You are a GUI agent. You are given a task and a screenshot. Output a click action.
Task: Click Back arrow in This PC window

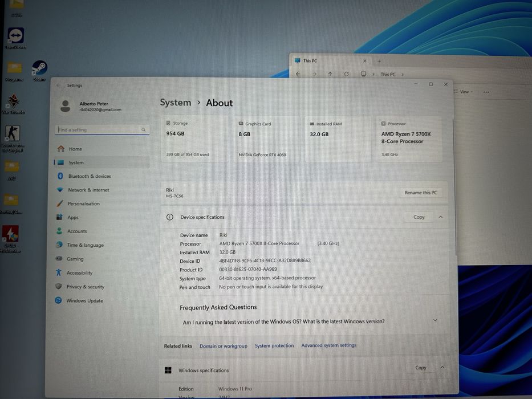click(x=298, y=74)
